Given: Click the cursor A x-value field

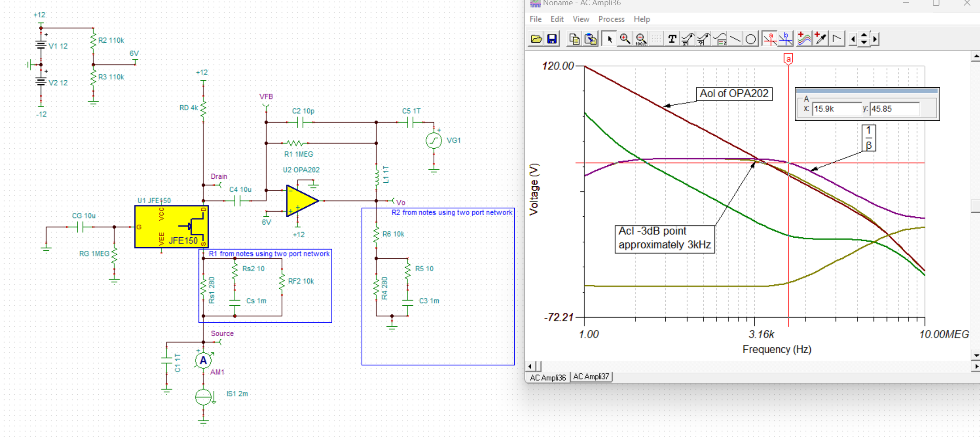Looking at the screenshot, I should pyautogui.click(x=837, y=109).
